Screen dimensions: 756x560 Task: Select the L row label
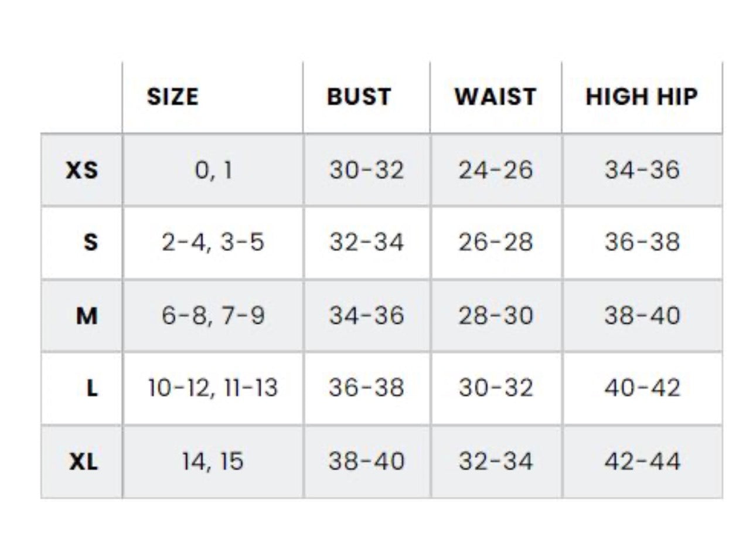[x=91, y=388]
